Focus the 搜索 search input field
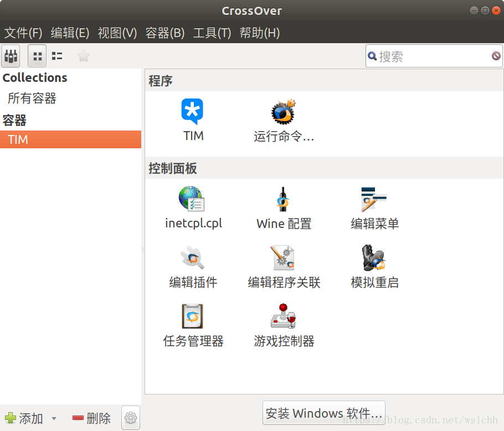This screenshot has height=431, width=504. [434, 56]
